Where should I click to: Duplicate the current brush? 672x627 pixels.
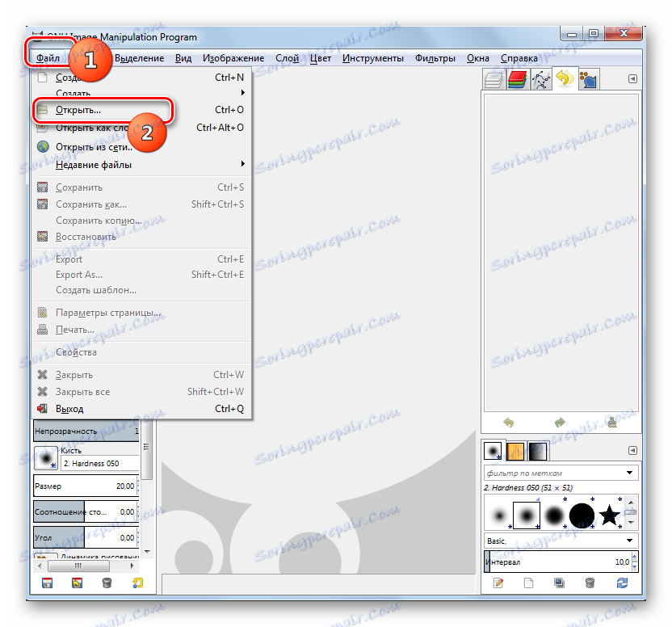(560, 583)
